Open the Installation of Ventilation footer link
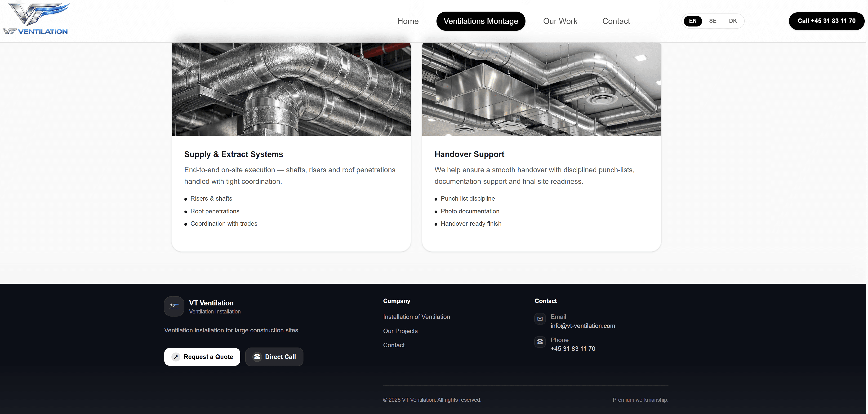Image resolution: width=868 pixels, height=414 pixels. tap(416, 317)
